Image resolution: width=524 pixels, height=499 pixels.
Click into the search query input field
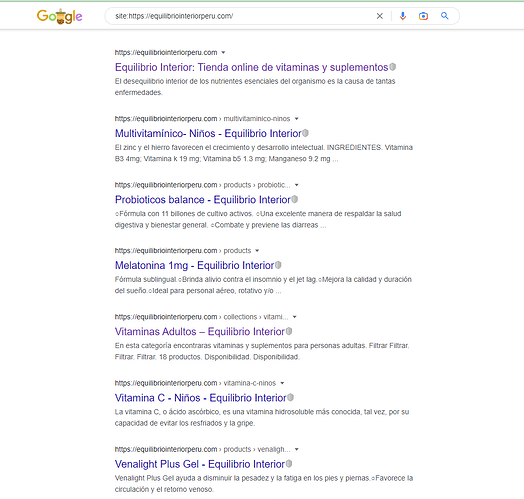tap(244, 16)
